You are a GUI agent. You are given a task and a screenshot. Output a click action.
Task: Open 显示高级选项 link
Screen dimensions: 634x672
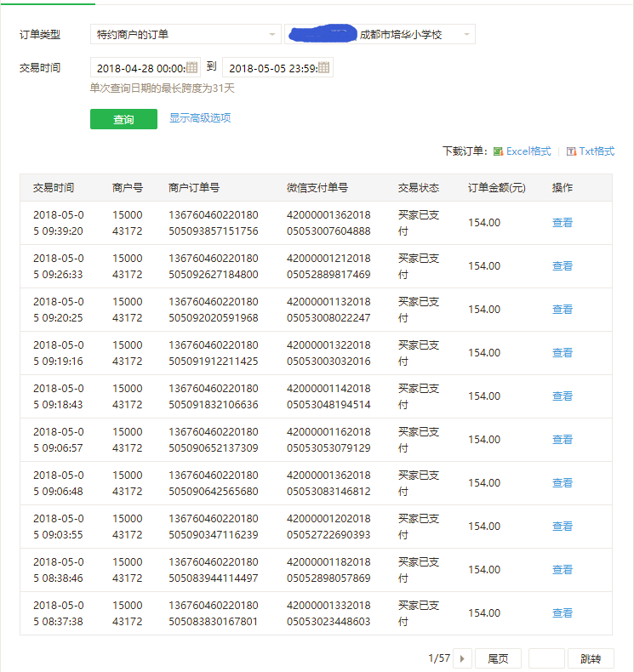coord(200,118)
